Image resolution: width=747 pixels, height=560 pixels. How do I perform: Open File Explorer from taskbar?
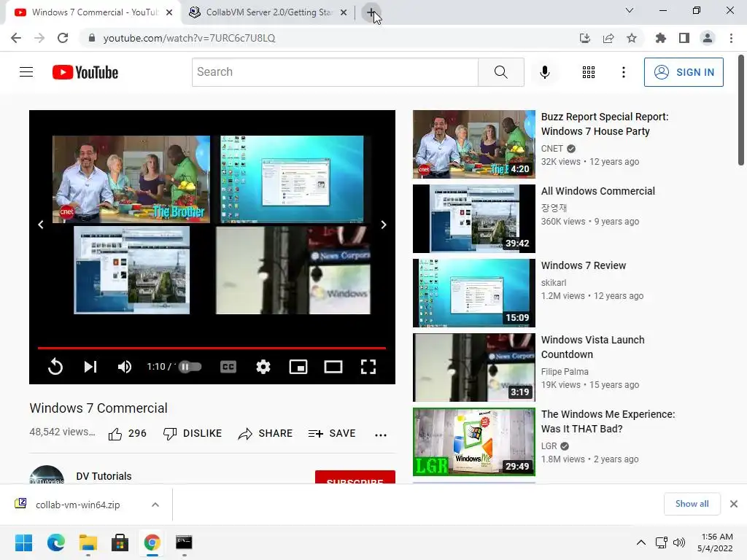(x=88, y=542)
